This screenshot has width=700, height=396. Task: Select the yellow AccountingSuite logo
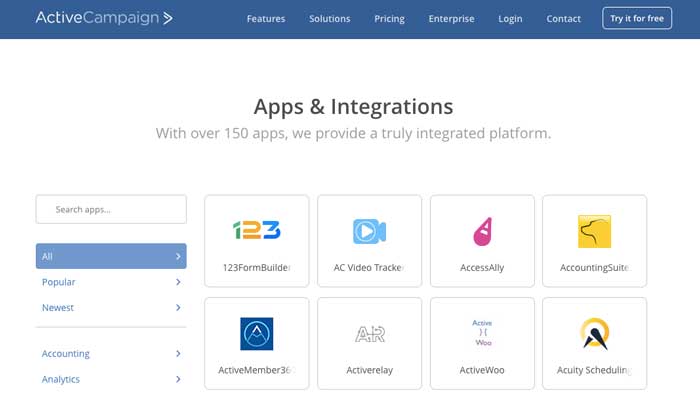click(595, 231)
